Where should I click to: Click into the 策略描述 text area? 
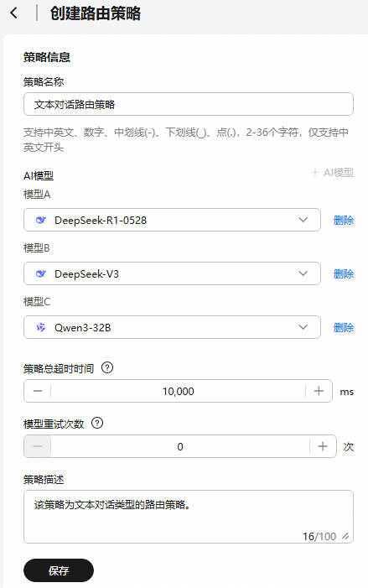pos(189,517)
